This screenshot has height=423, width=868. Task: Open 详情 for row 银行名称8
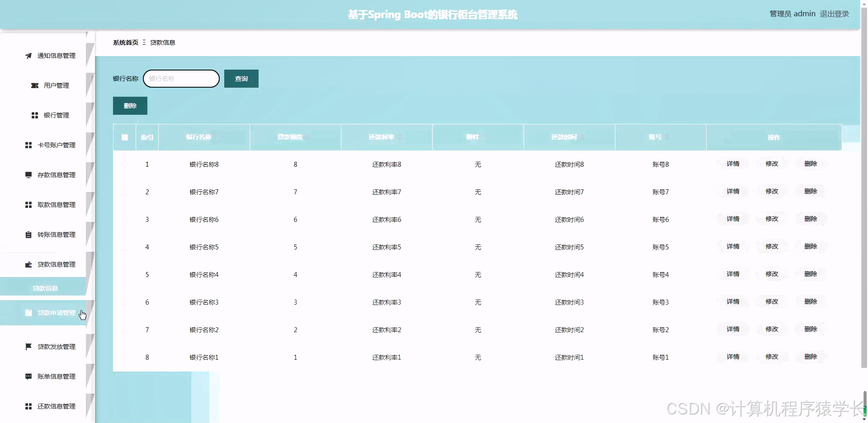pos(733,164)
